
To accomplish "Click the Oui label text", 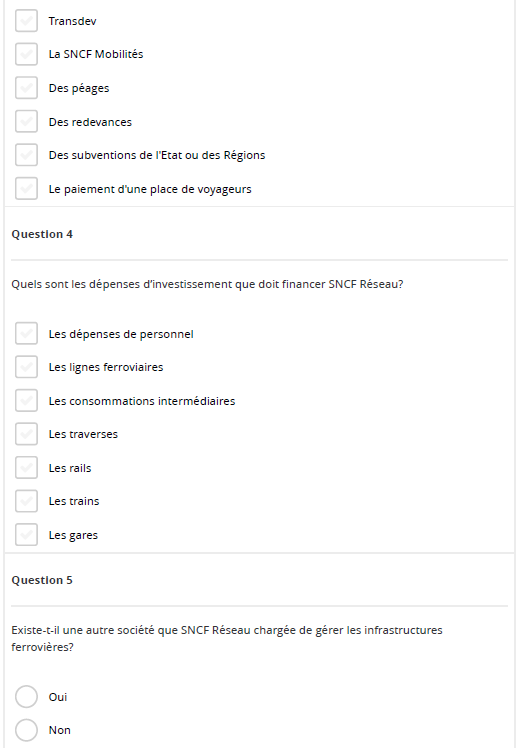I will tap(58, 697).
